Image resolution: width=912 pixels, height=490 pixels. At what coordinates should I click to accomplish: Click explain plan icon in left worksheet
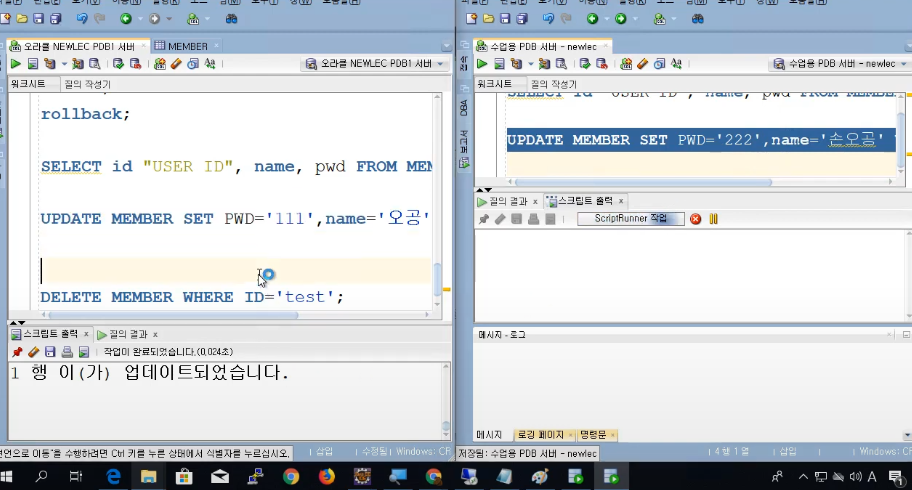tap(50, 64)
